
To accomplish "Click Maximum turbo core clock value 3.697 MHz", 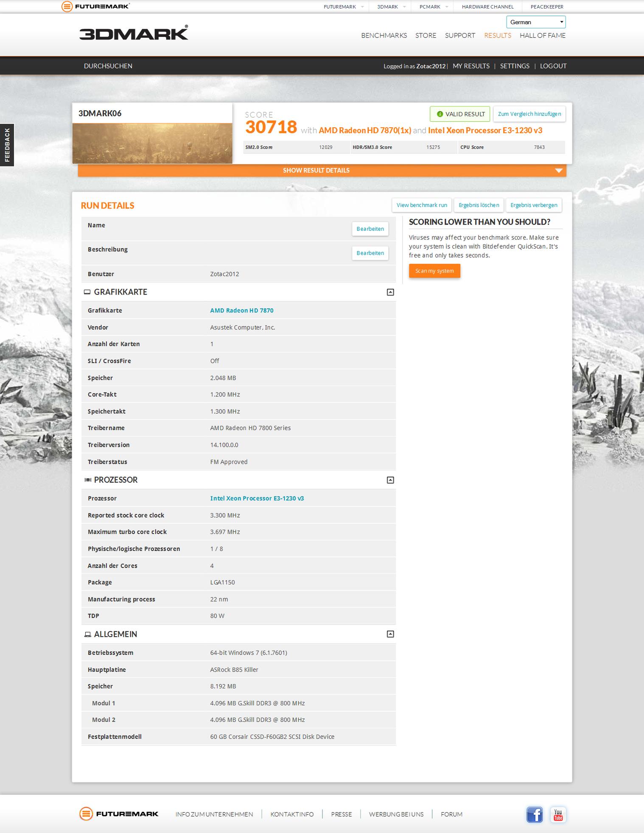I will (225, 532).
